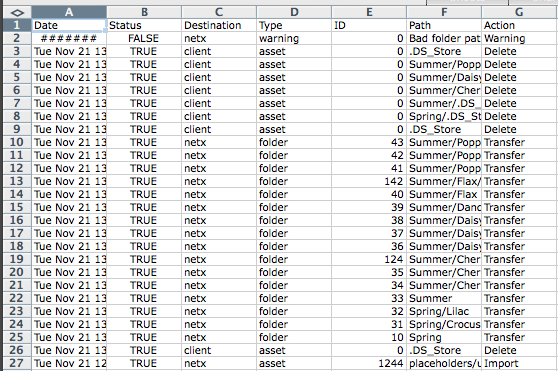The width and height of the screenshot is (558, 371).
Task: Click the FALSE status cell in row 2
Action: (x=144, y=38)
